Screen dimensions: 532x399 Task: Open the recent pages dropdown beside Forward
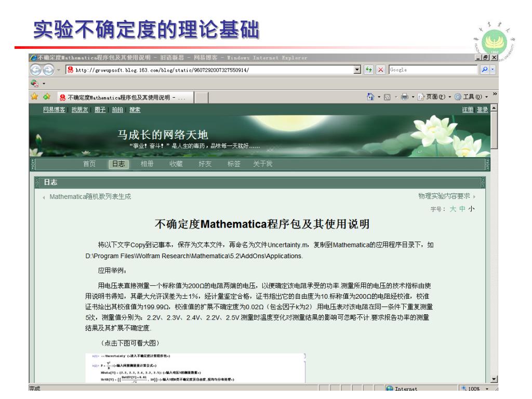click(x=59, y=70)
